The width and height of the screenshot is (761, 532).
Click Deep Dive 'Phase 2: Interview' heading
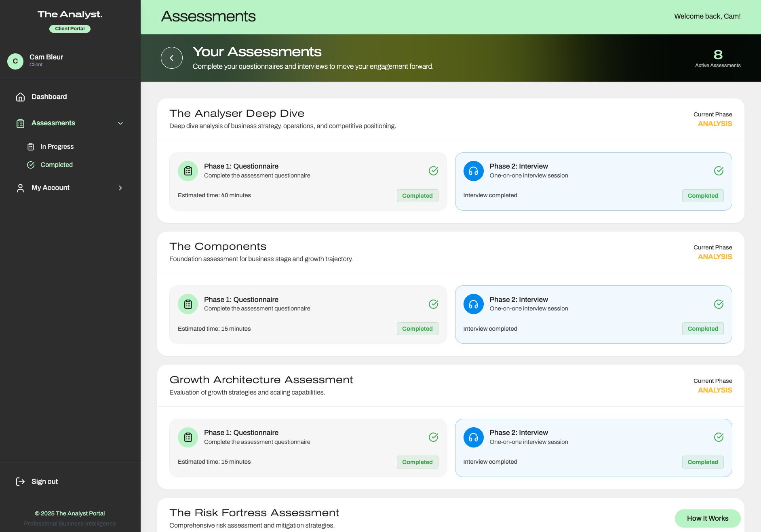point(519,166)
